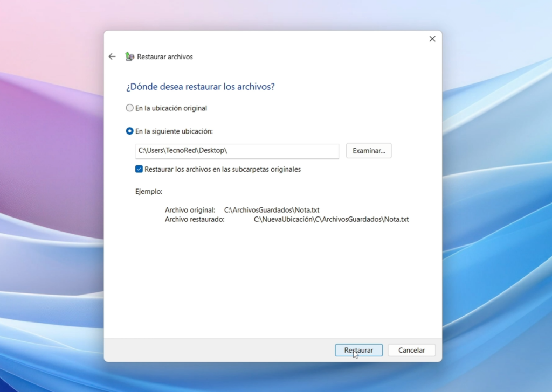552x392 pixels.
Task: Open the Examinar folder browser
Action: (x=369, y=150)
